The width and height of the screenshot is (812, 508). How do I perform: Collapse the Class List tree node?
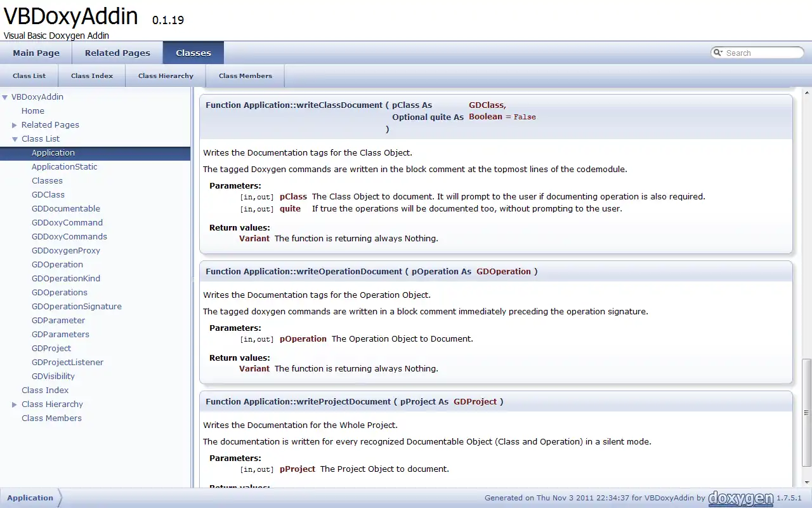[15, 139]
